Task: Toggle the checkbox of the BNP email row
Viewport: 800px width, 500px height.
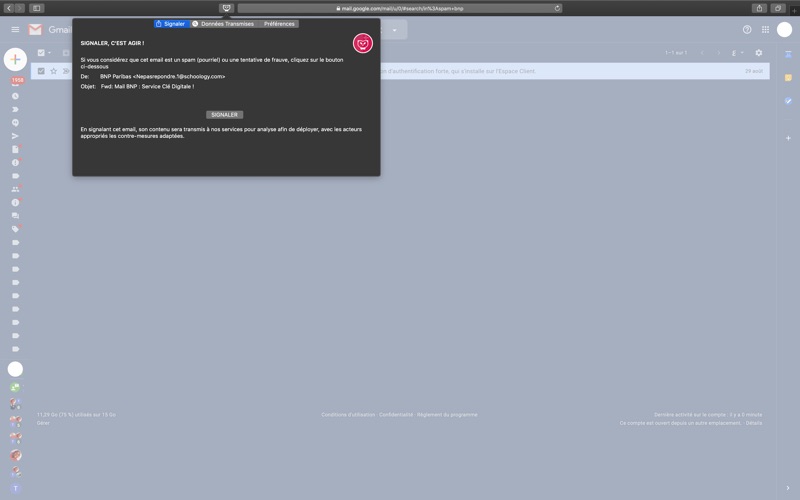Action: point(41,71)
